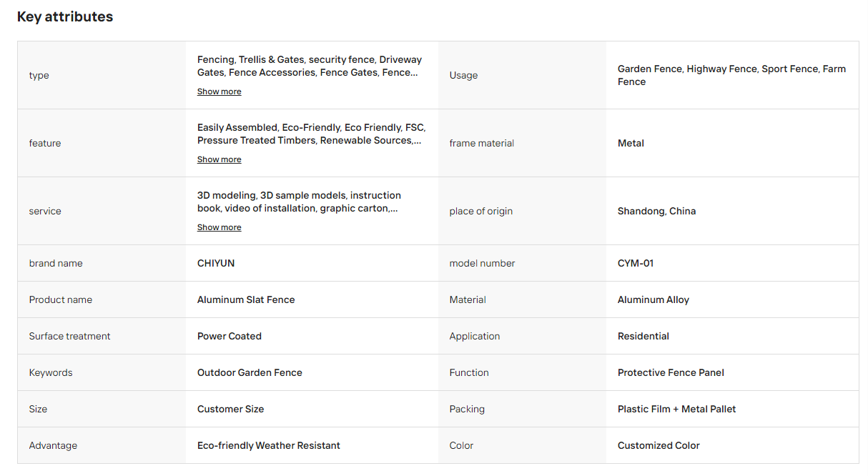Click the Customized Color value
The image size is (868, 476).
659,445
